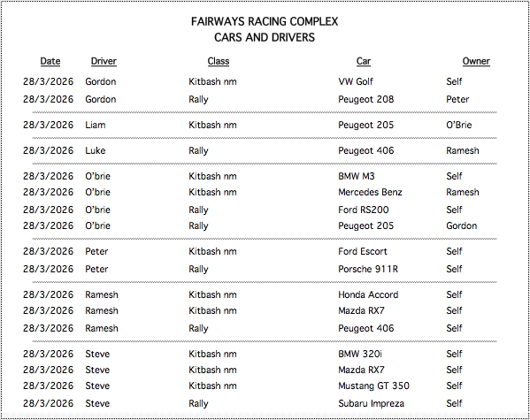
Task: Click the Driver column header
Action: (104, 61)
